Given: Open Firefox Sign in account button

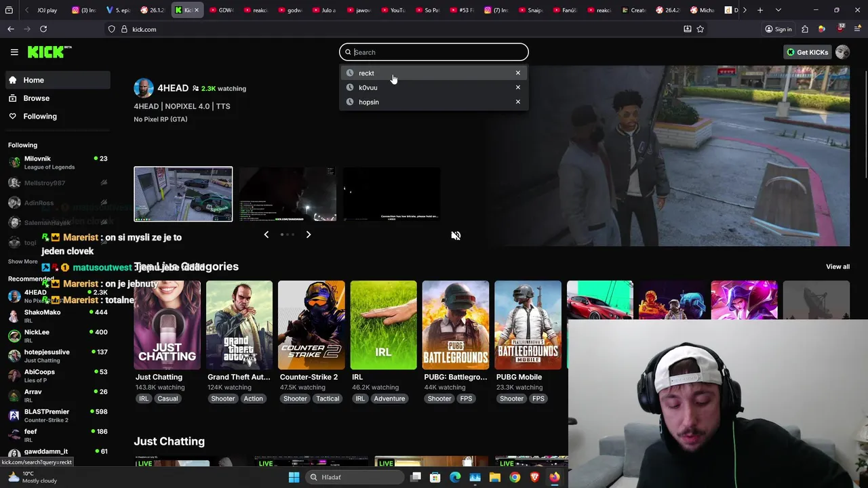Looking at the screenshot, I should click(x=778, y=29).
